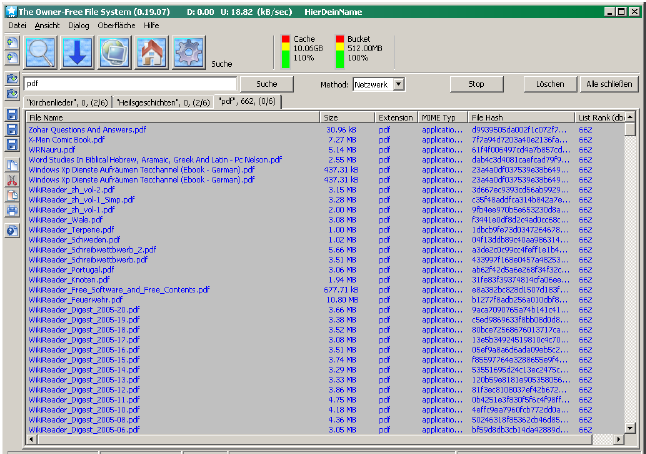Switch to the 'Heilsgeschichten' search tab
Image resolution: width=646 pixels, height=454 pixels.
[161, 102]
